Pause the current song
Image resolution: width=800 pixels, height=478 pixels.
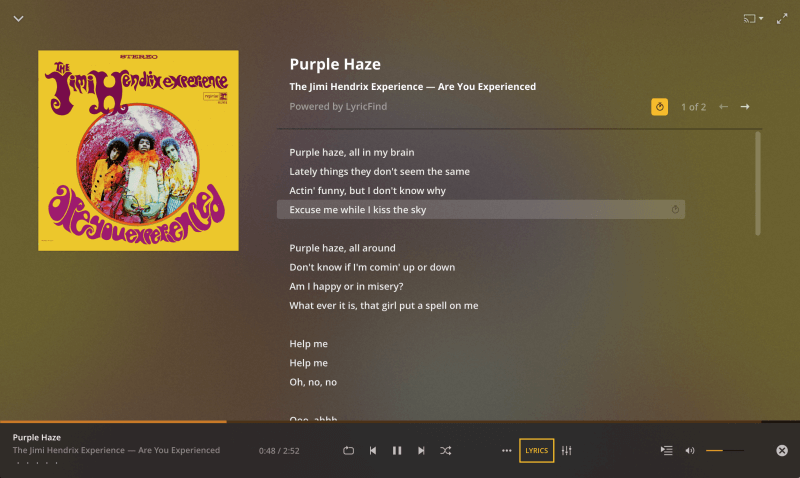tap(397, 450)
